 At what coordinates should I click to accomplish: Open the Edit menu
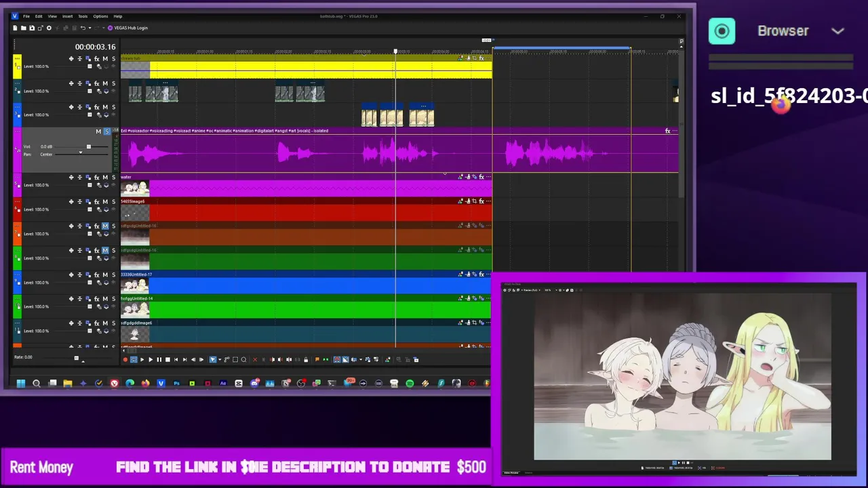tap(39, 16)
